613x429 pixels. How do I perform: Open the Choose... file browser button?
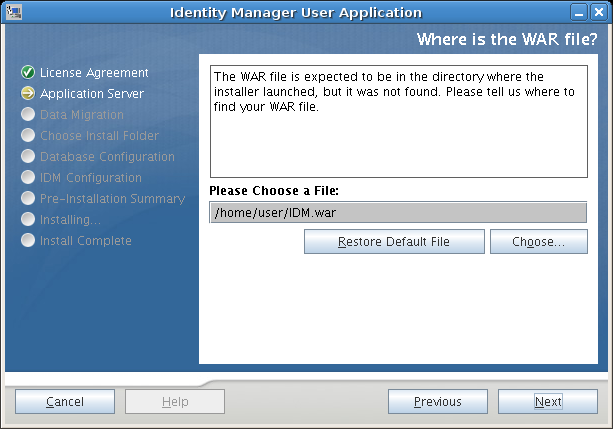(x=538, y=242)
